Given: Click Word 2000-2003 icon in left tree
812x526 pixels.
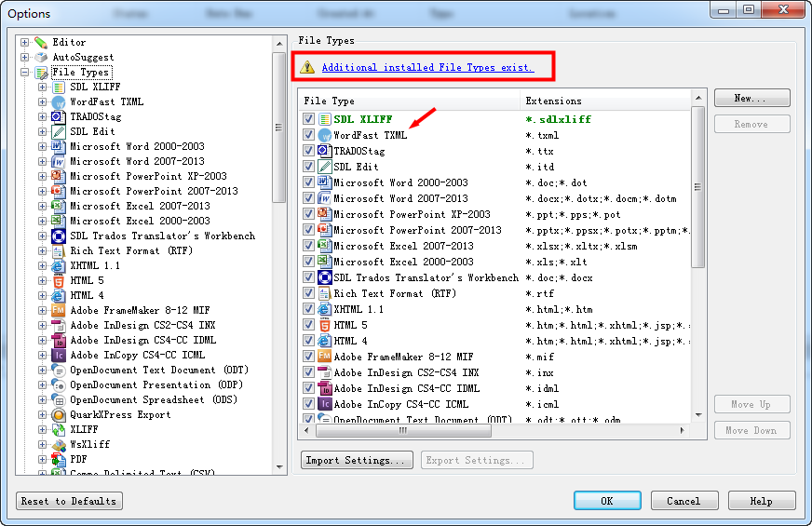Looking at the screenshot, I should click(59, 146).
